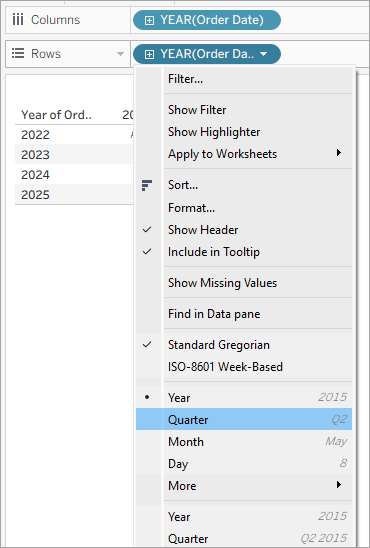Toggle the Show Header option
Screen dimensions: 370x548
click(x=244, y=230)
